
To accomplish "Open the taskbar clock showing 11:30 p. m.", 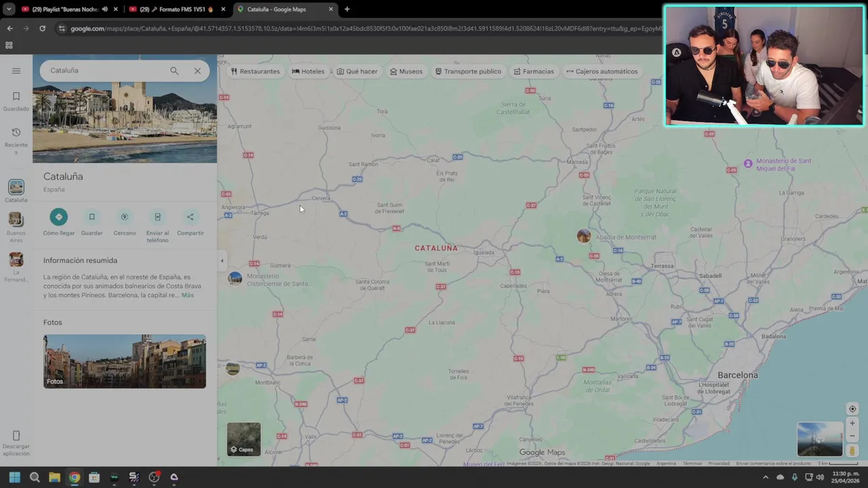I will click(846, 477).
